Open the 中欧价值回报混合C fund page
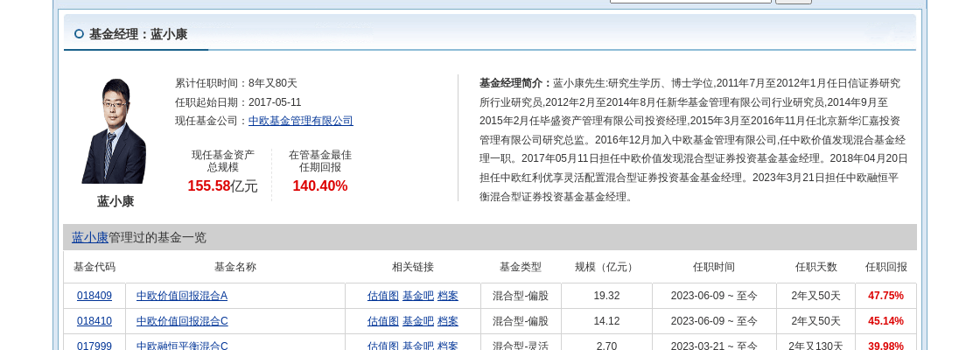980x350 pixels. 182,321
